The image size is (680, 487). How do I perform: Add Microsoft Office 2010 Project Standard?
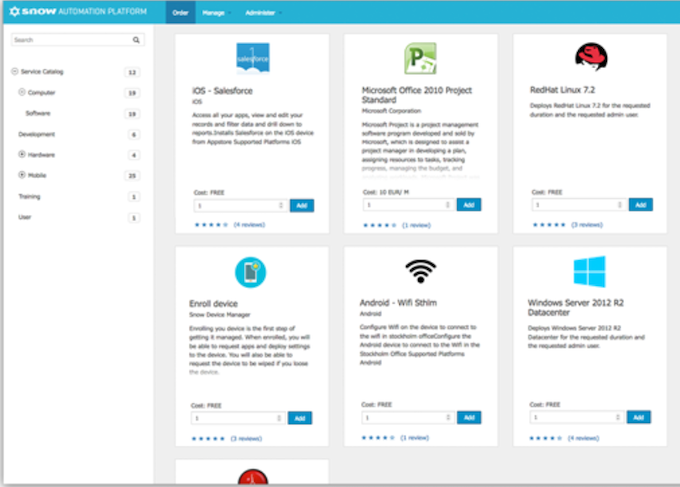tap(469, 205)
